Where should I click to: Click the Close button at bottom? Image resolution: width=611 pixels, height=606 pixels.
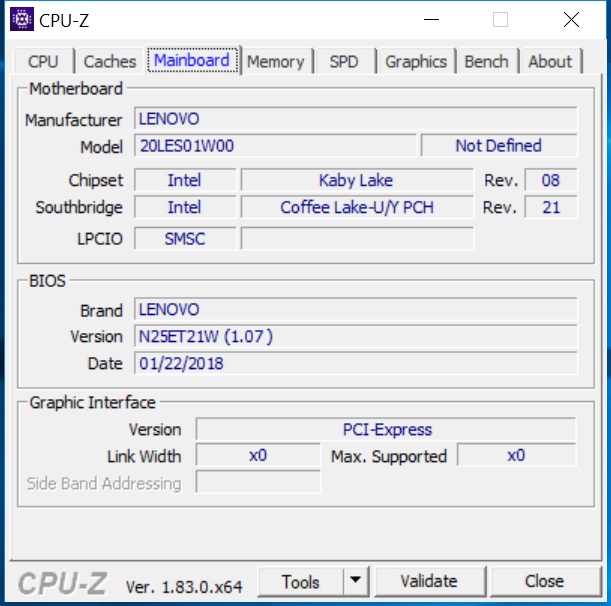[x=544, y=582]
